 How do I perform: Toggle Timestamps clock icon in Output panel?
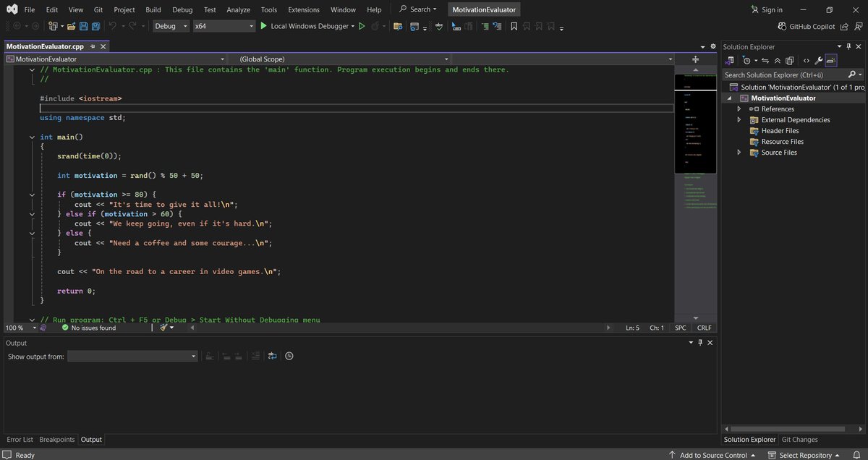point(289,356)
